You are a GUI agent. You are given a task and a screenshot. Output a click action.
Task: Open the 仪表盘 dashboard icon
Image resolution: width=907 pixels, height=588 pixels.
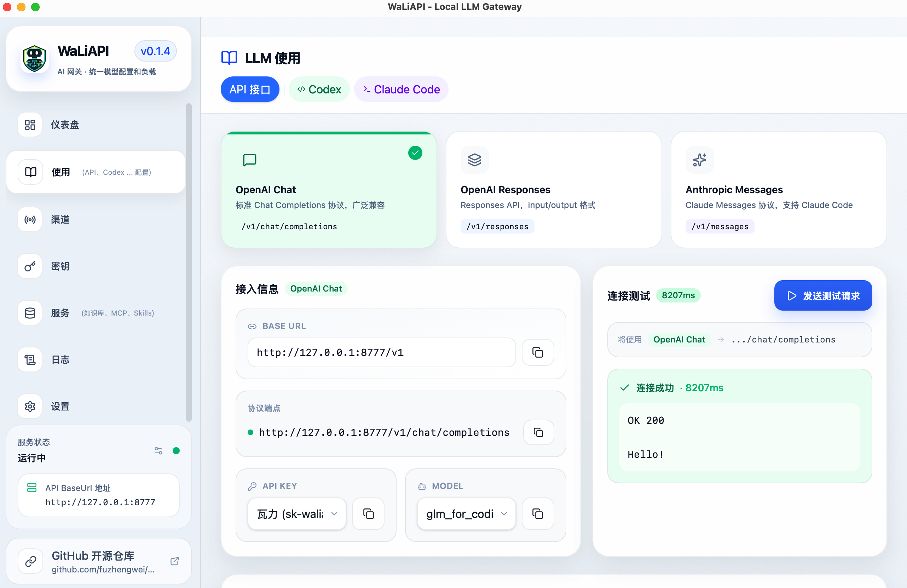pyautogui.click(x=30, y=125)
